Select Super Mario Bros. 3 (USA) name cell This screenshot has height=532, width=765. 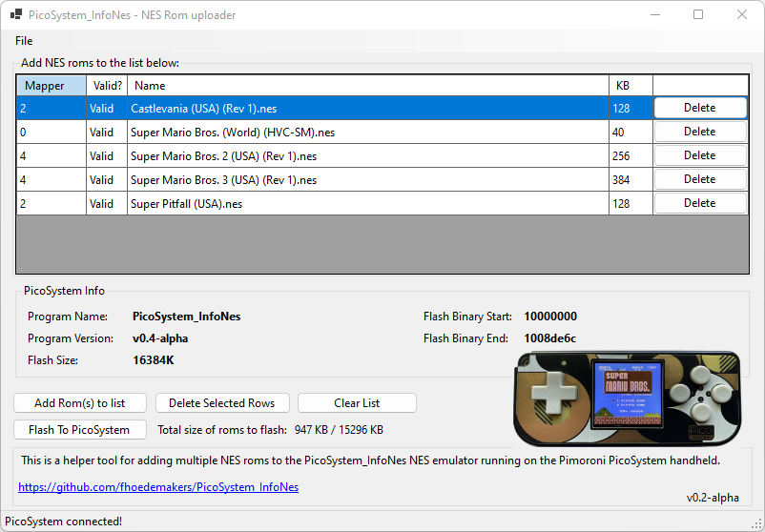click(x=368, y=180)
